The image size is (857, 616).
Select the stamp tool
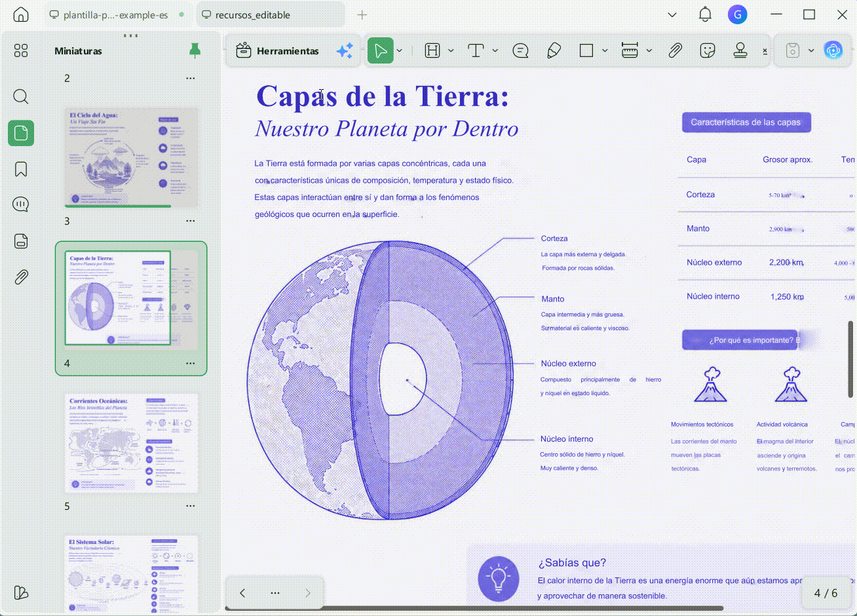click(x=740, y=51)
